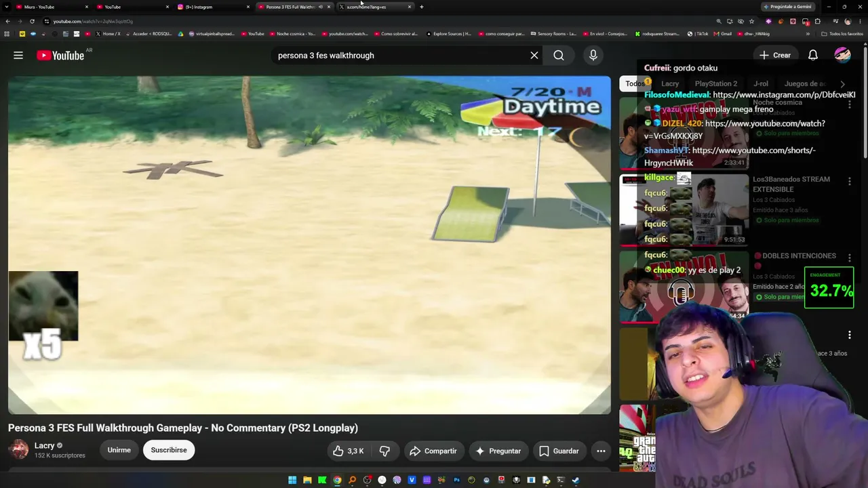Open YouTube notifications bell

coord(813,56)
